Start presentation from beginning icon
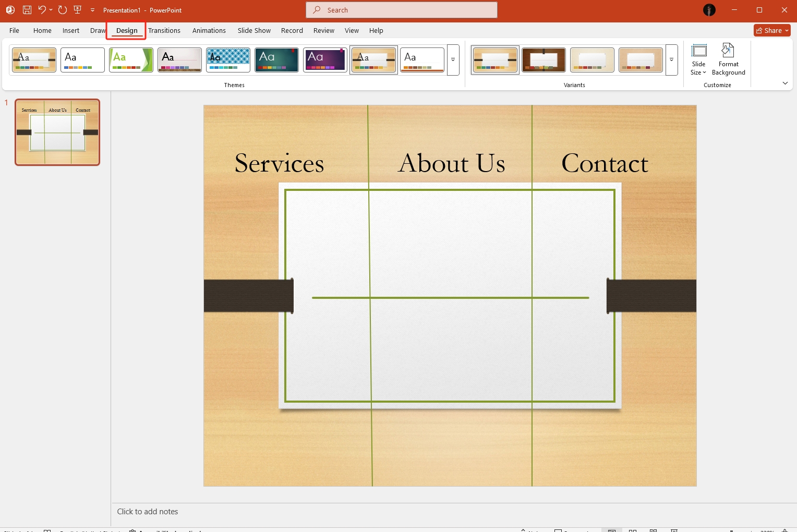 click(x=78, y=10)
